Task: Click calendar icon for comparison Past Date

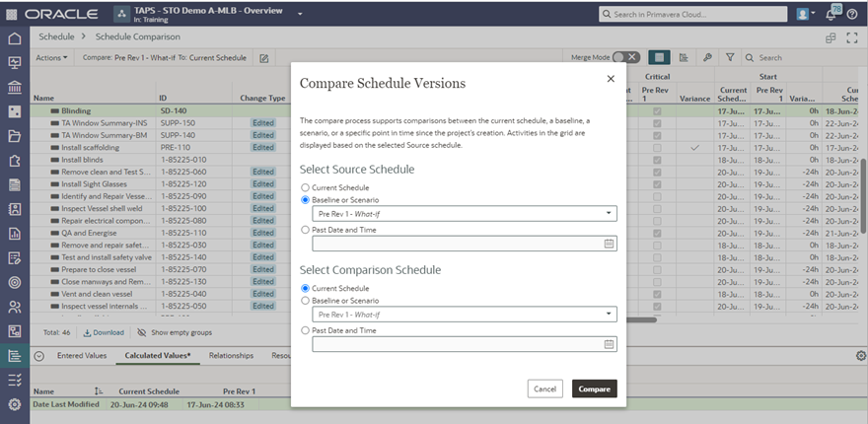Action: (x=609, y=344)
